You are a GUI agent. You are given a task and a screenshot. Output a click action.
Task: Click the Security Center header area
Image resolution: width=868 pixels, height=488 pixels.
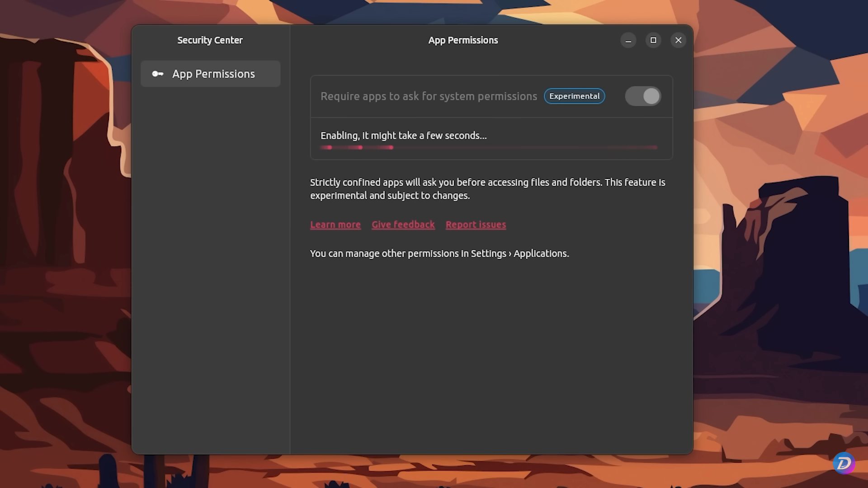coord(210,40)
